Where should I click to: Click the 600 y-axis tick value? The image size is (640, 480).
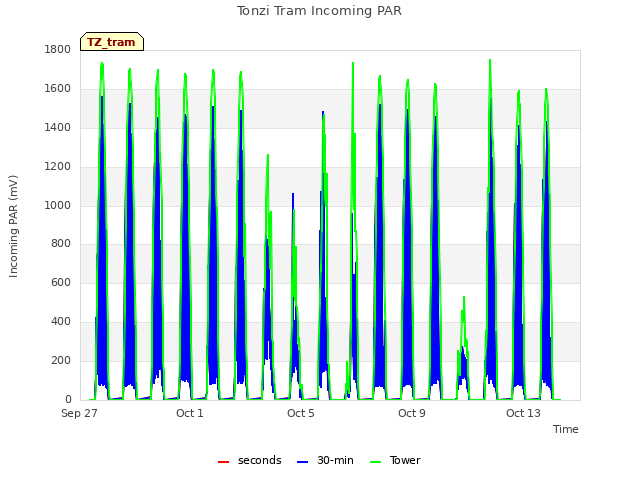tap(61, 282)
